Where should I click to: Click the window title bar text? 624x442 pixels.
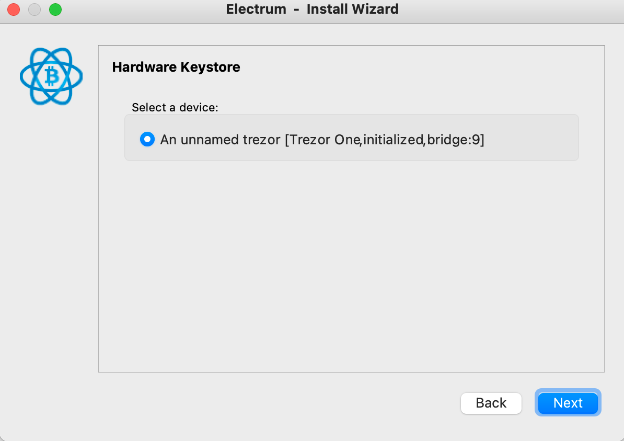click(x=312, y=10)
